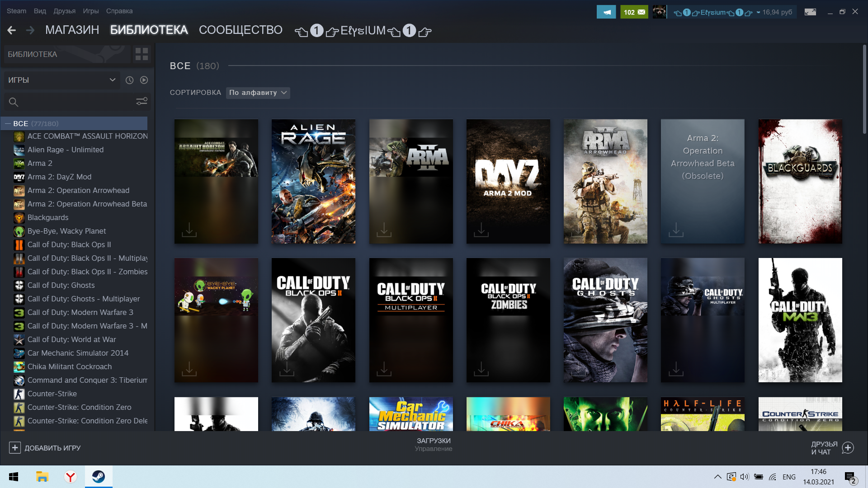Open the По алфавиту sort dropdown

[258, 93]
